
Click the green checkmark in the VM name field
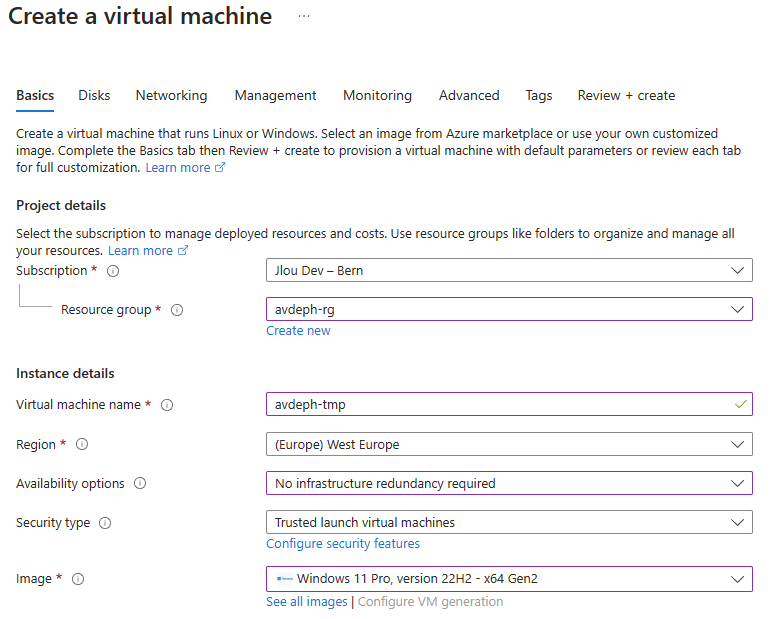[x=741, y=404]
